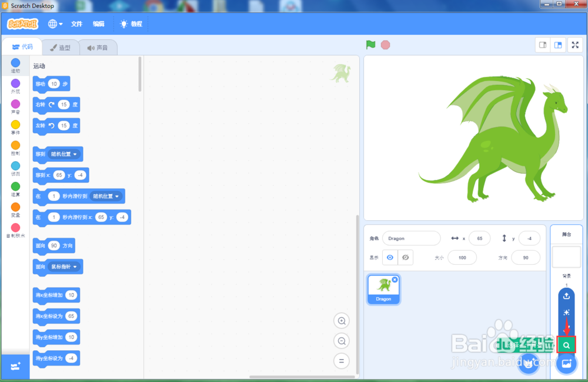Click the 将y坐标设为 -4 block
Image resolution: width=588 pixels, height=382 pixels.
[56, 358]
